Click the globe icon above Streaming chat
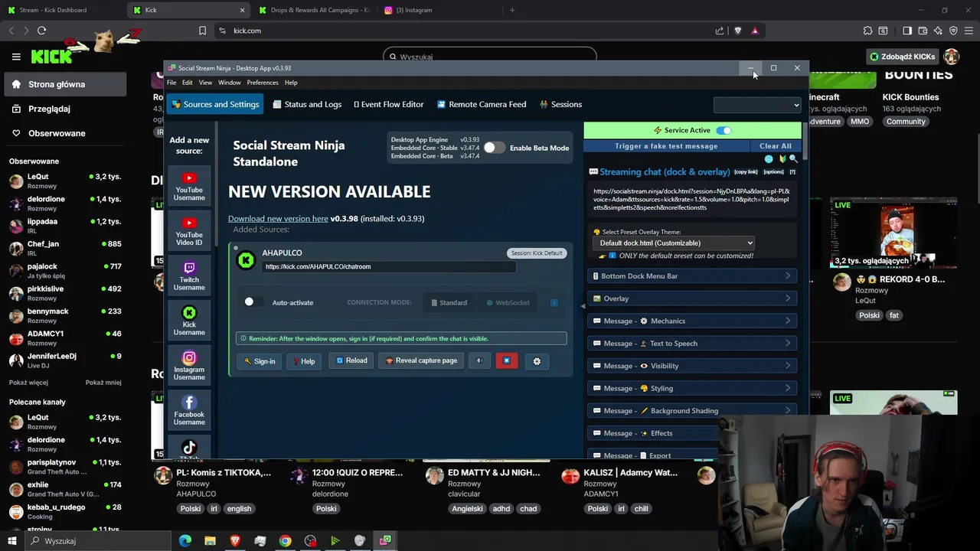 [x=769, y=159]
